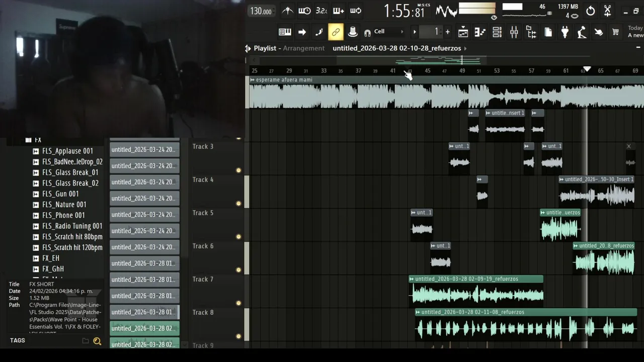The height and width of the screenshot is (362, 644).
Task: Click the 1:55:81 time display
Action: click(x=404, y=11)
